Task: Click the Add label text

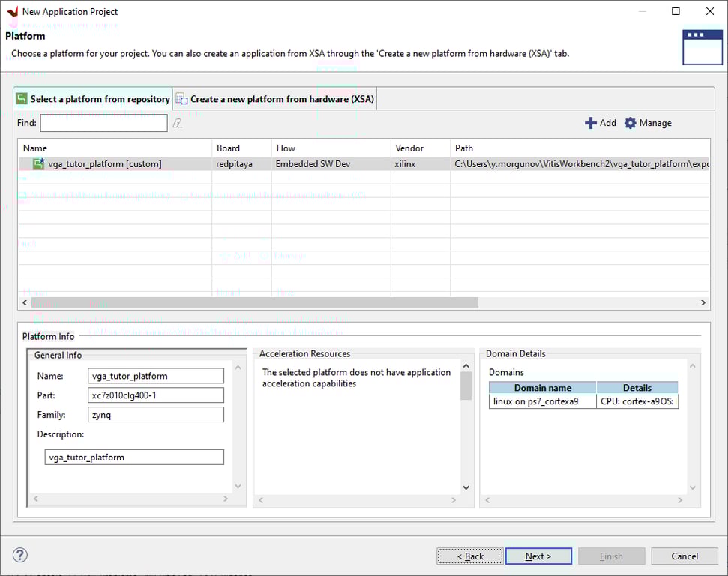Action: click(608, 123)
